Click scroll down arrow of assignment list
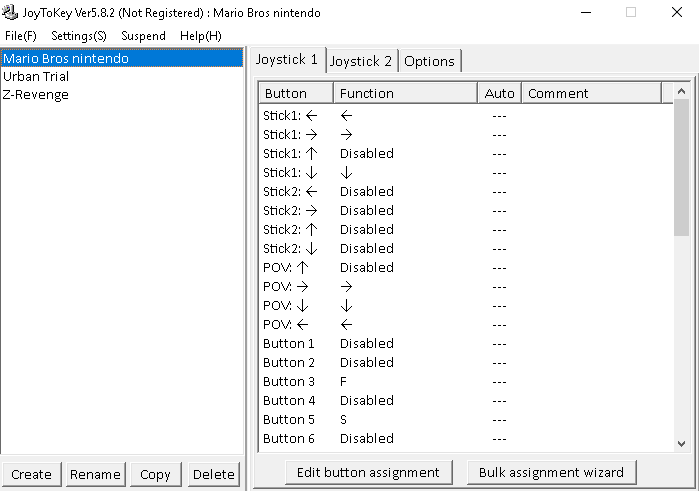 tap(681, 443)
